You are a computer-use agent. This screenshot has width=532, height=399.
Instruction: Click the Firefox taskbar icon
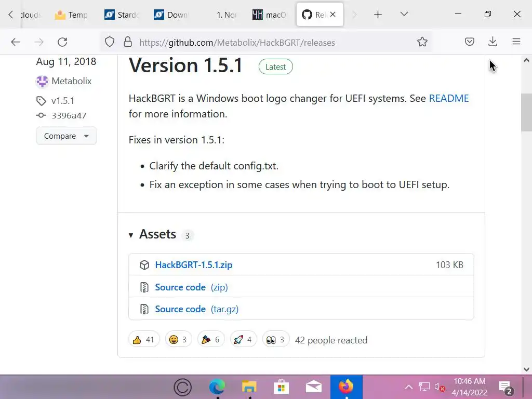point(346,387)
